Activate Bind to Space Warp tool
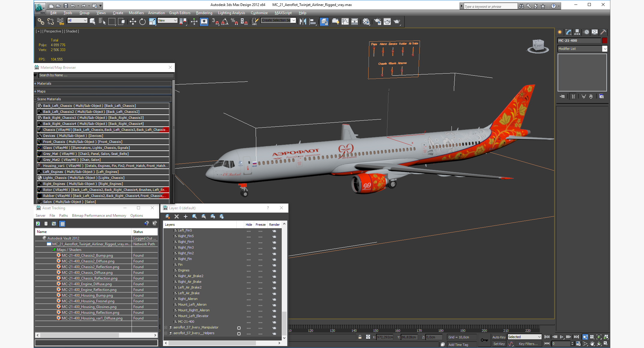This screenshot has height=348, width=644. (x=60, y=21)
